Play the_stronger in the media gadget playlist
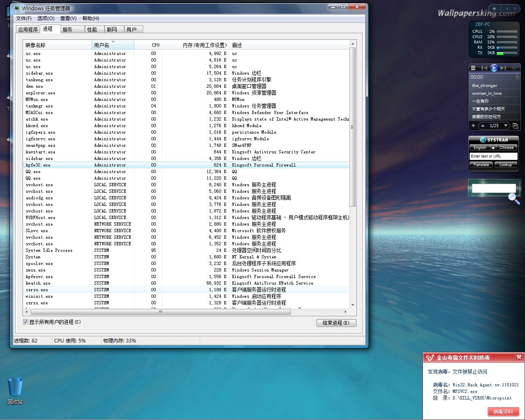 tap(484, 85)
